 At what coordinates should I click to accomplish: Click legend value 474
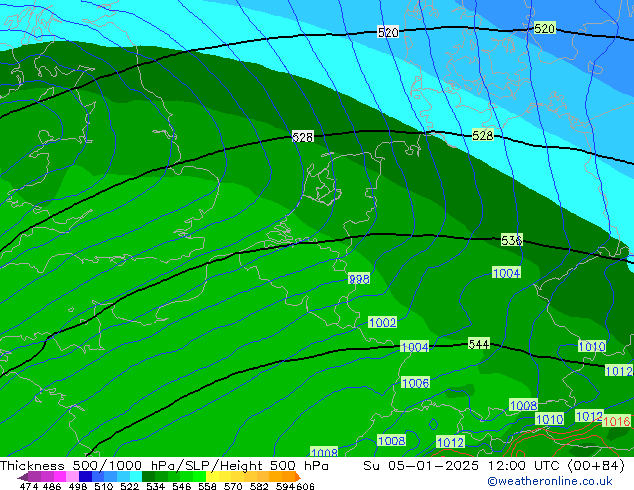click(29, 486)
